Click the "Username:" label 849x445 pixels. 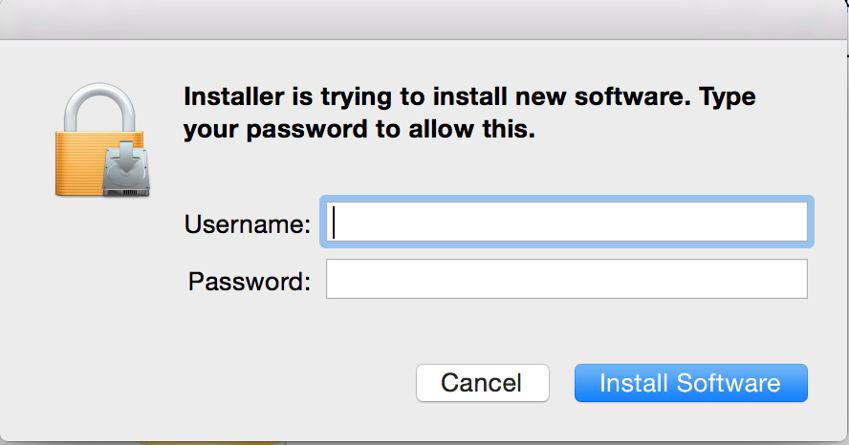click(247, 224)
